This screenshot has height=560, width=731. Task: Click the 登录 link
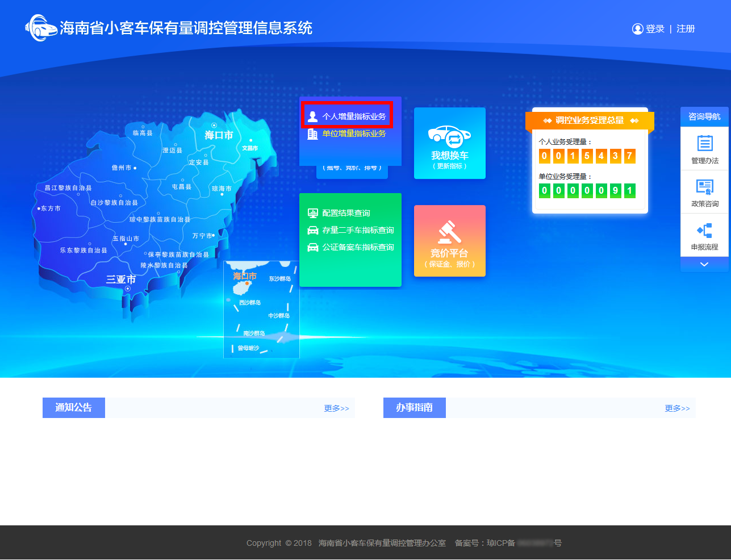[x=655, y=29]
